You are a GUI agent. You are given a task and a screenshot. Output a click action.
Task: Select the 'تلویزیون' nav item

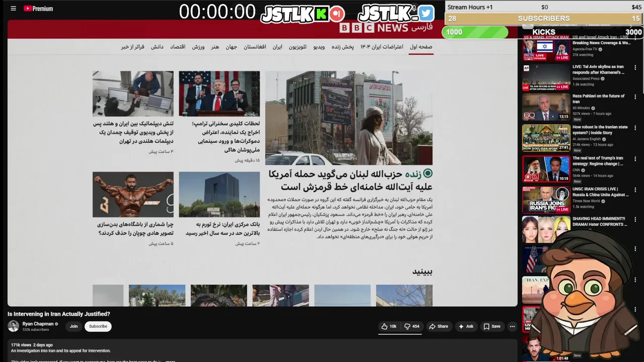click(297, 47)
